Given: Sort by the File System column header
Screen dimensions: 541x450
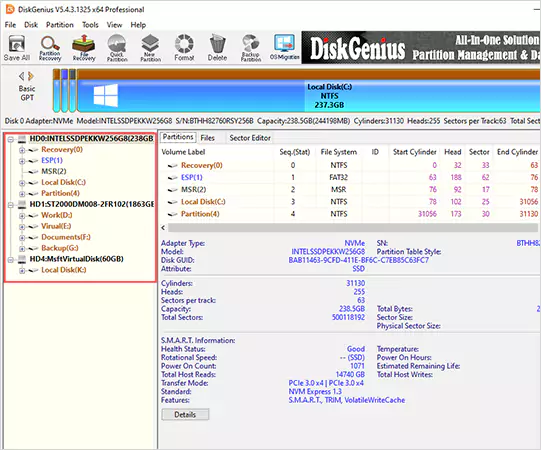Looking at the screenshot, I should [x=338, y=152].
